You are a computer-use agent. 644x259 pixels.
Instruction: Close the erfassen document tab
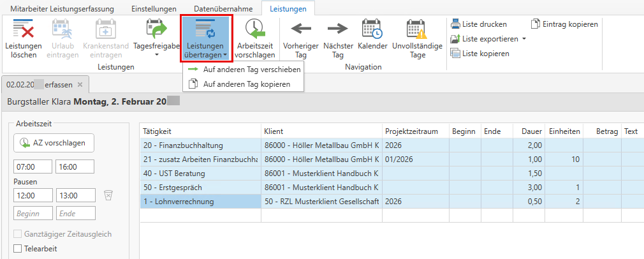pos(80,84)
